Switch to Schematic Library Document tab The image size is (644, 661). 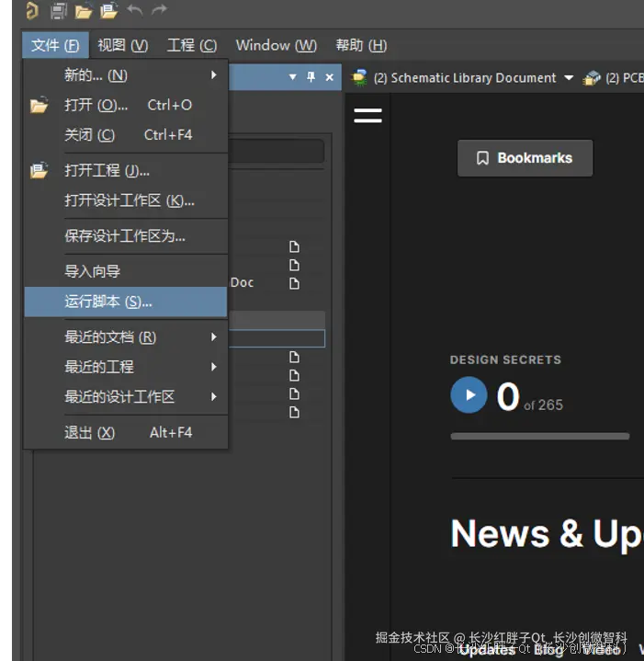465,78
